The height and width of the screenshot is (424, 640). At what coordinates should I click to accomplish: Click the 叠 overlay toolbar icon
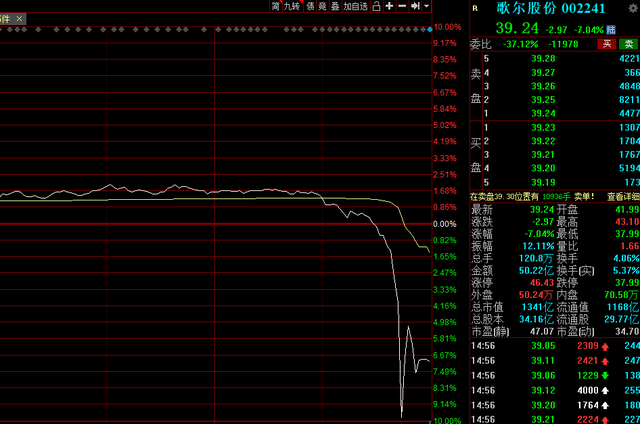click(x=334, y=6)
